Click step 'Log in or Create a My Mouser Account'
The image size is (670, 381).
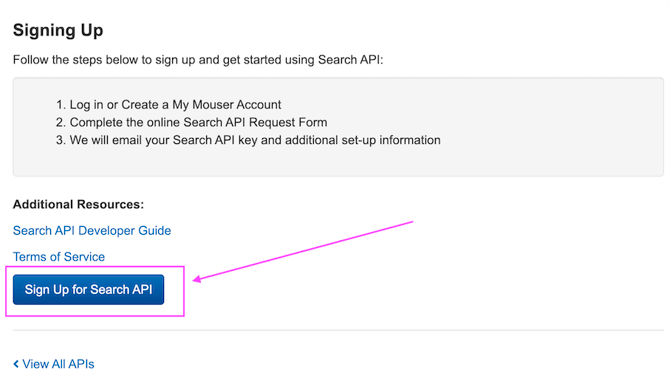coord(175,105)
